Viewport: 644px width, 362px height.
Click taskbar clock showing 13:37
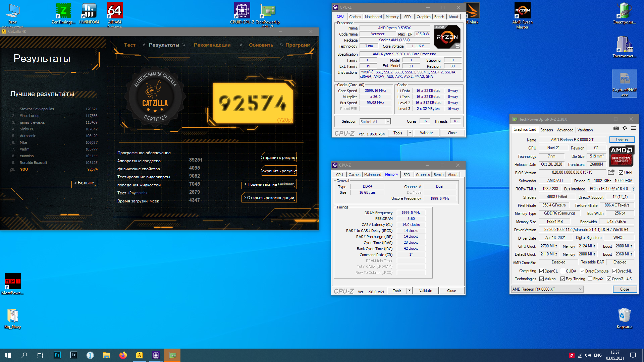coord(615,355)
